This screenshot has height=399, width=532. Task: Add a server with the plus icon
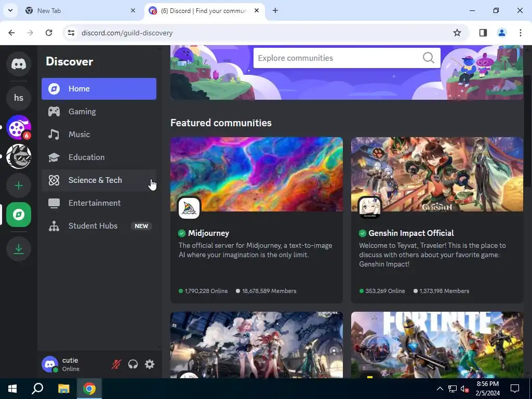(x=19, y=185)
